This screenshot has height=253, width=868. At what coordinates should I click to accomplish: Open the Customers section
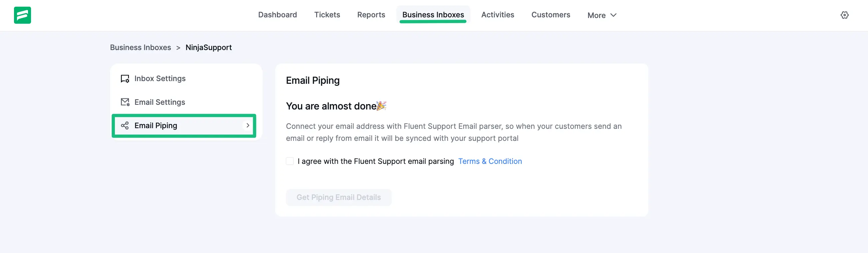coord(550,15)
